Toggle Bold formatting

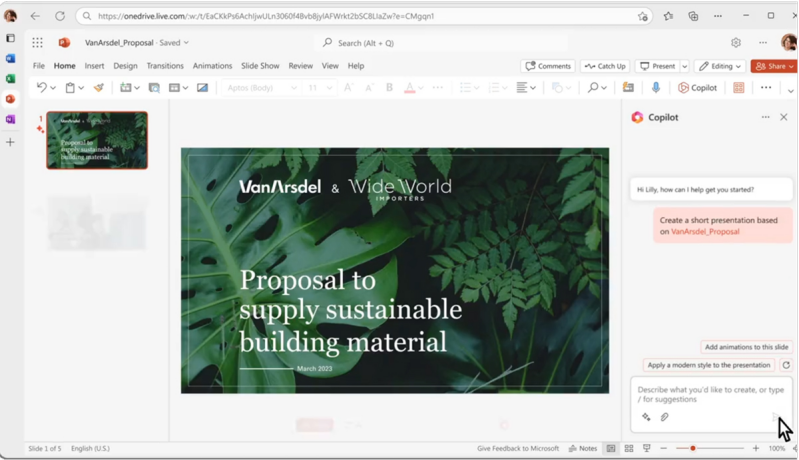(x=389, y=88)
